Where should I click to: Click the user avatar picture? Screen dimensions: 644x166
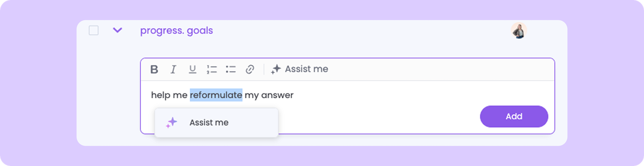(519, 31)
